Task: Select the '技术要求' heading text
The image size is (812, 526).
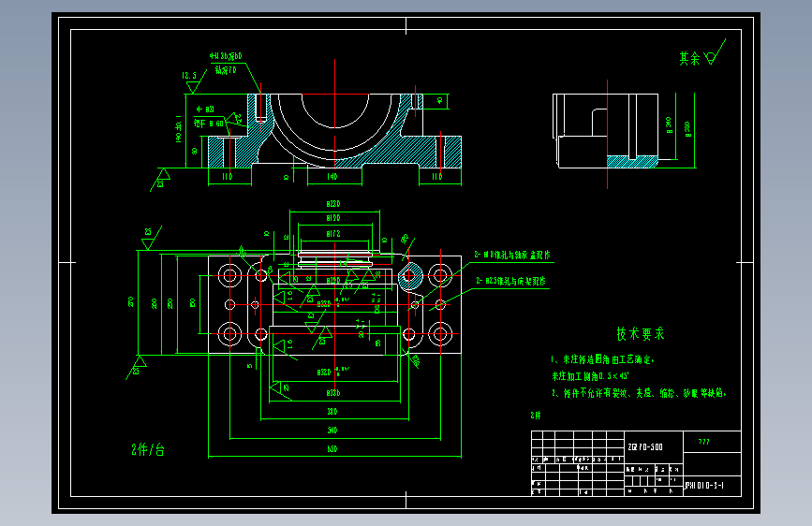Action: pos(641,334)
